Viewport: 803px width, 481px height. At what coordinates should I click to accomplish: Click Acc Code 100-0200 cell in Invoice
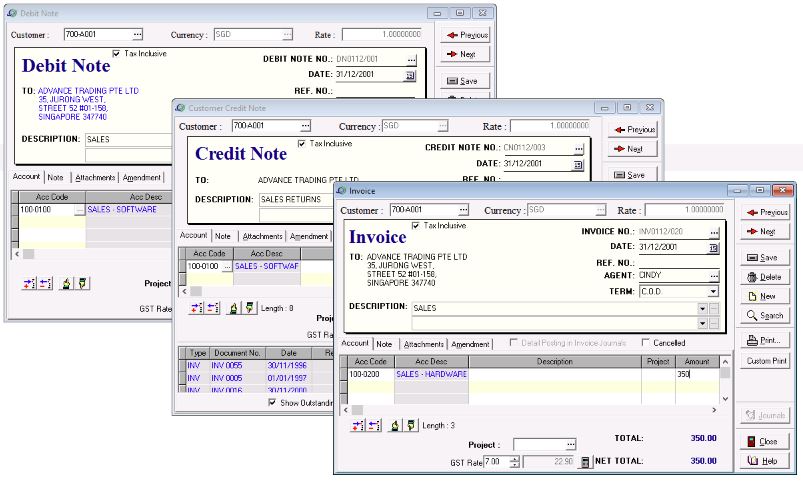click(x=371, y=374)
